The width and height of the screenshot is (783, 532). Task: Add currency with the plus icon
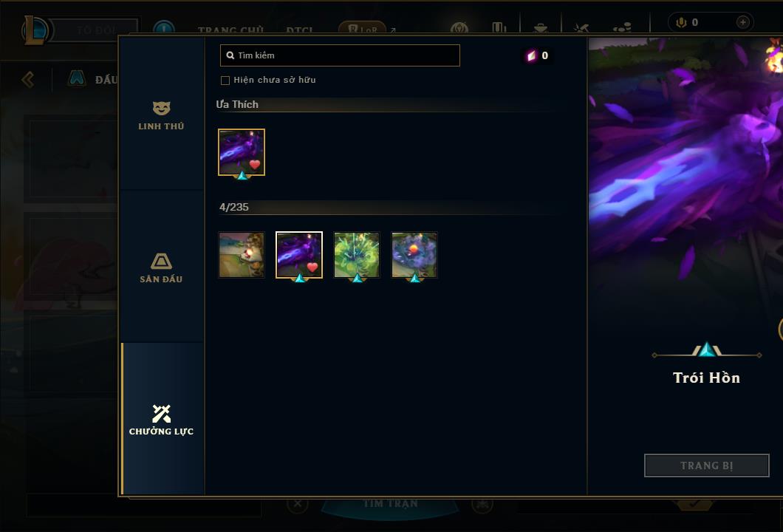click(742, 22)
